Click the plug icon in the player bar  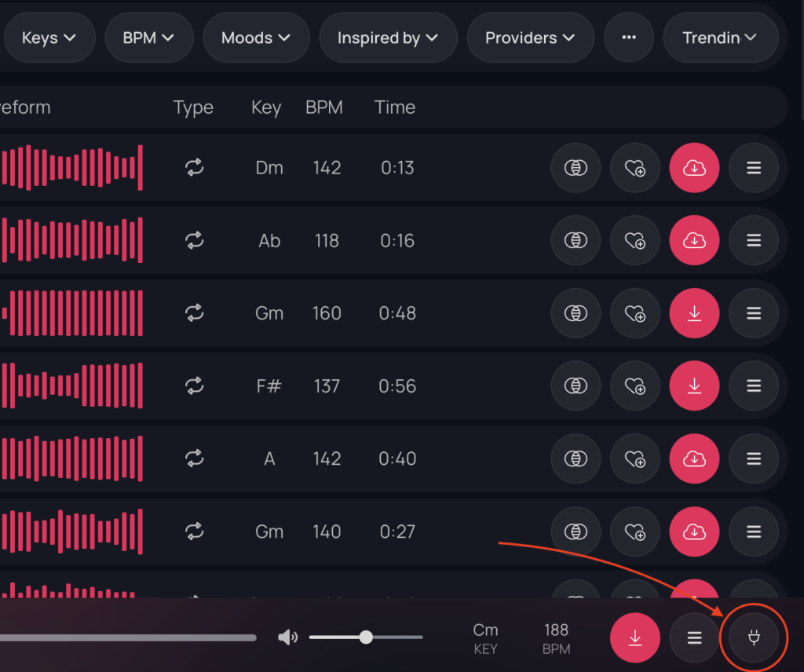[x=754, y=637]
